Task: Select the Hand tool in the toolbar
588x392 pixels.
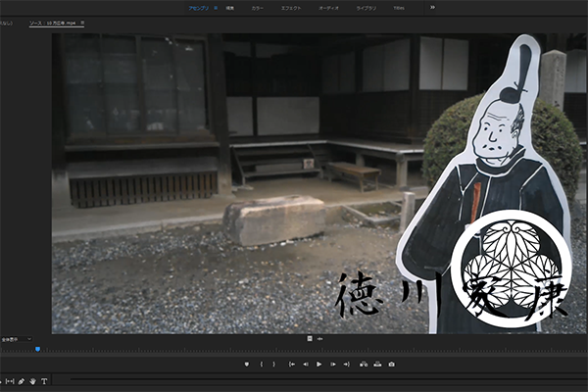Action: coord(32,381)
